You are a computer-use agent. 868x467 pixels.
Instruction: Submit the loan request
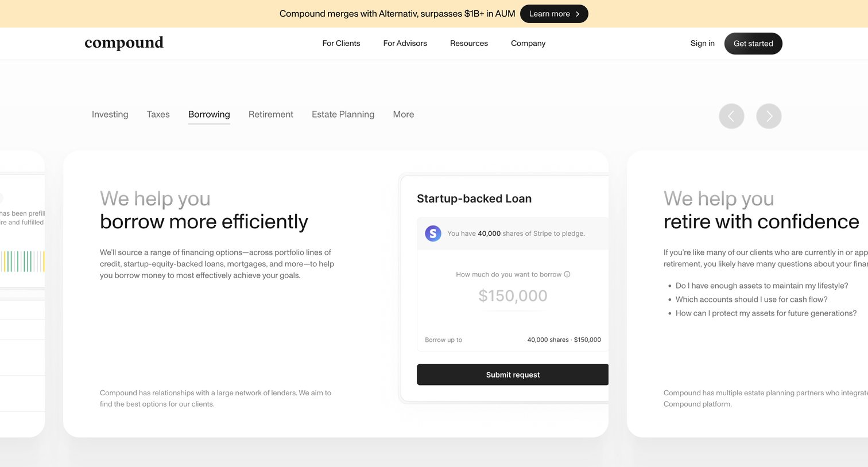click(x=513, y=375)
